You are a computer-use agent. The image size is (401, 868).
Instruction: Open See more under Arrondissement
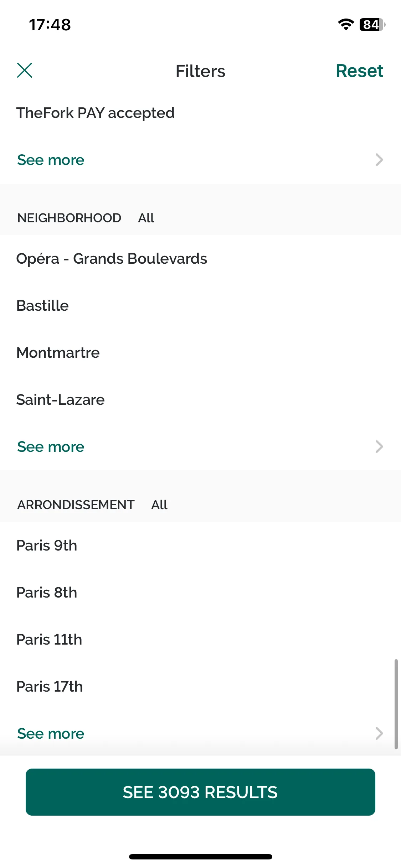(x=51, y=734)
